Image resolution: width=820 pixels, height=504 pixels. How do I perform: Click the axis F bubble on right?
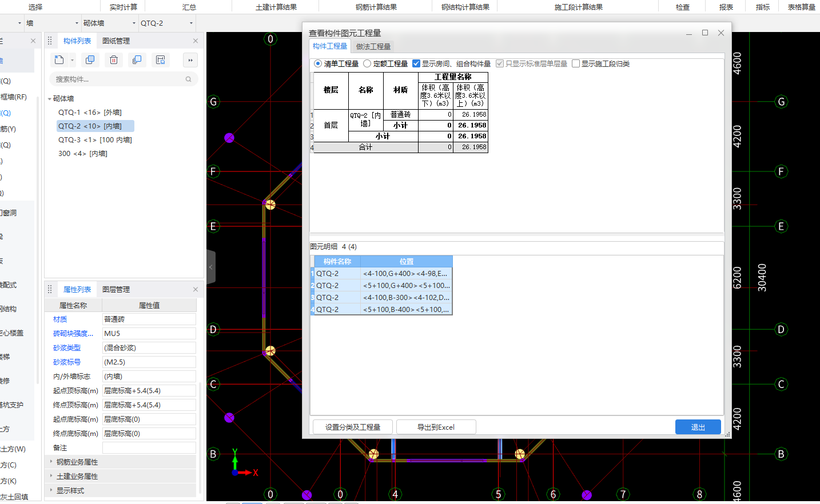pos(781,171)
